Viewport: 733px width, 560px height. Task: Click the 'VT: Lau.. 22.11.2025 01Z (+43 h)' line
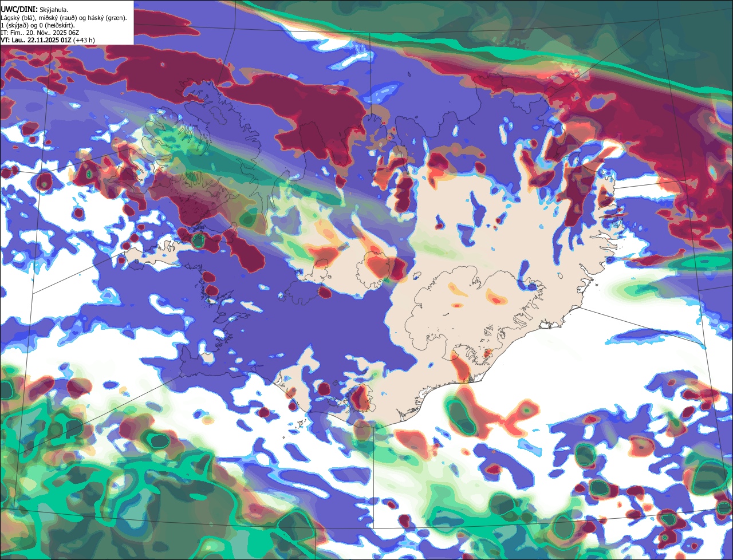[x=48, y=40]
